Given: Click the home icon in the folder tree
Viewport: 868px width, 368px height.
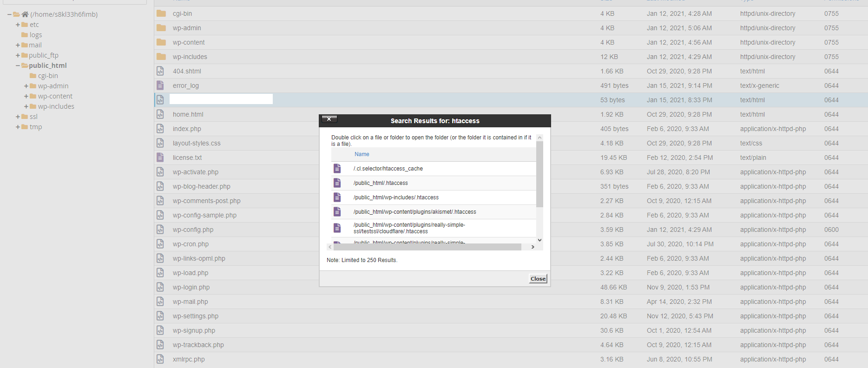Looking at the screenshot, I should pyautogui.click(x=25, y=14).
